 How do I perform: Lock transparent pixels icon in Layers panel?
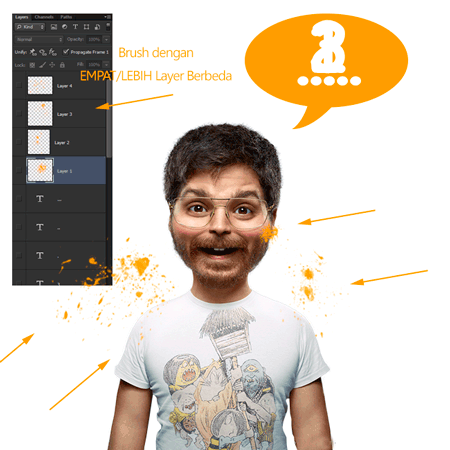click(32, 65)
